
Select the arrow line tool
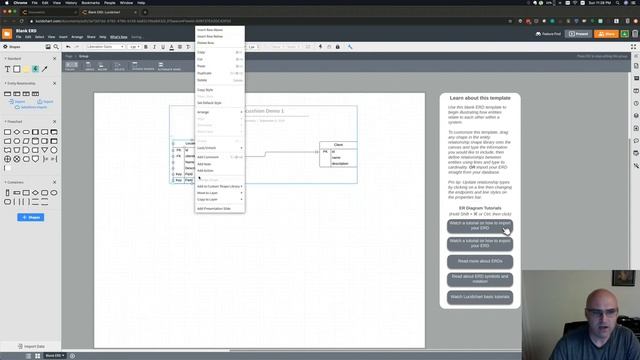click(44, 69)
